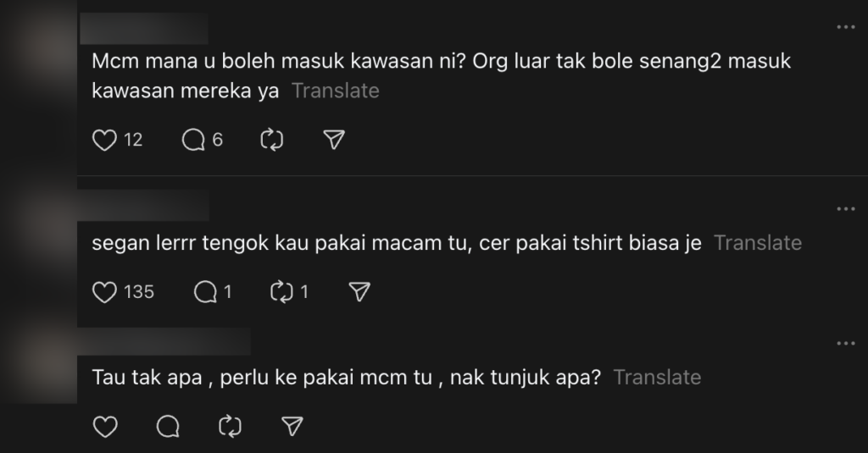Translate the 'nak tunjuk apa?' comment
This screenshot has width=868, height=453.
click(657, 378)
